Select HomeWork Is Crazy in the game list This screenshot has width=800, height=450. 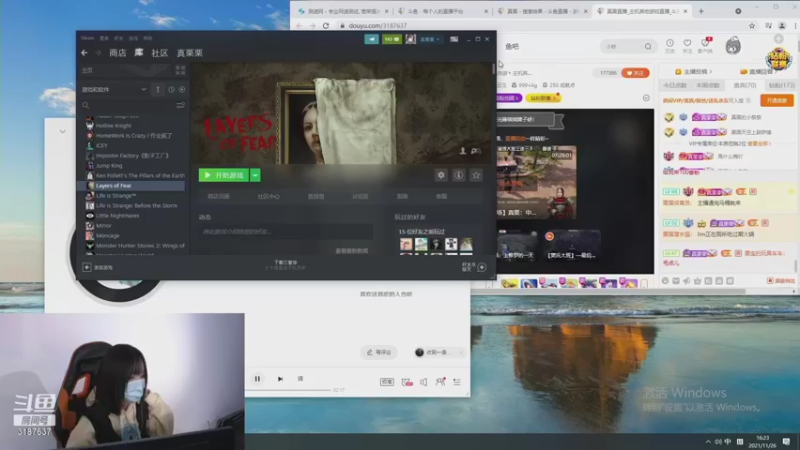coord(134,136)
